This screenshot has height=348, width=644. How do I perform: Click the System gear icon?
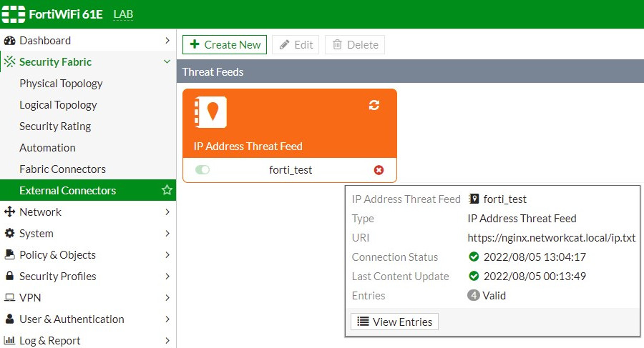coord(9,233)
